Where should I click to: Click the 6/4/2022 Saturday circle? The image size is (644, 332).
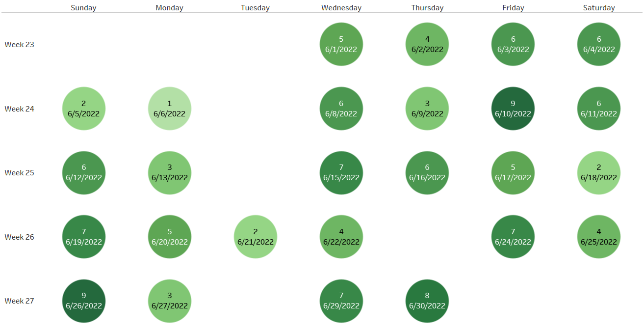tap(599, 44)
